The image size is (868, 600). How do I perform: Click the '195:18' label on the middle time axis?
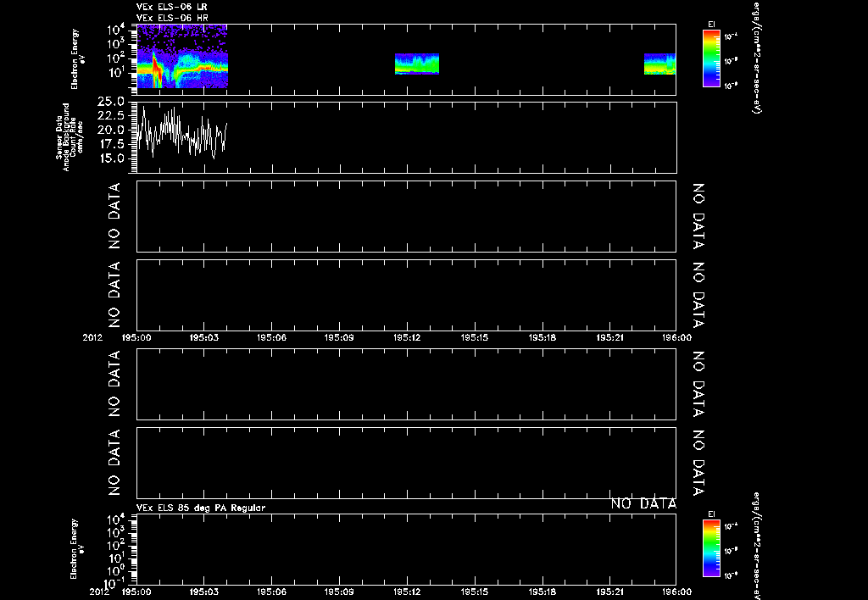543,337
